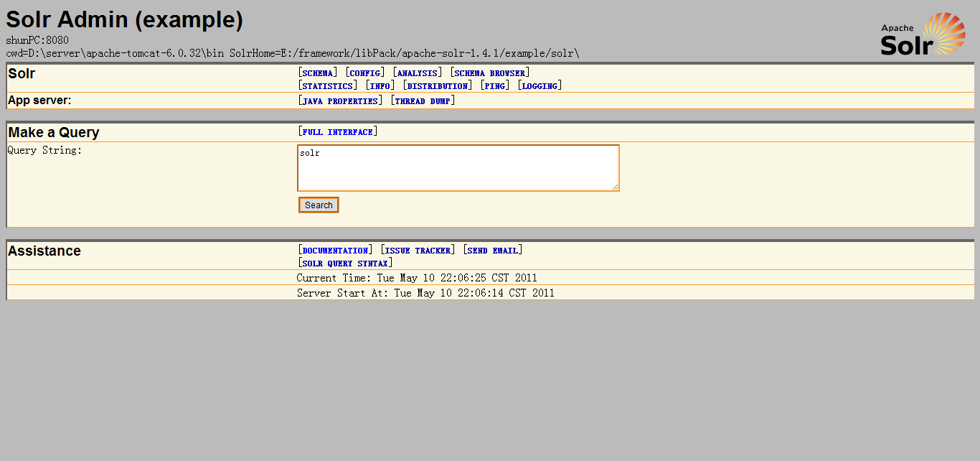Viewport: 980px width, 461px height.
Task: Click the 'App server:' label
Action: [x=39, y=101]
